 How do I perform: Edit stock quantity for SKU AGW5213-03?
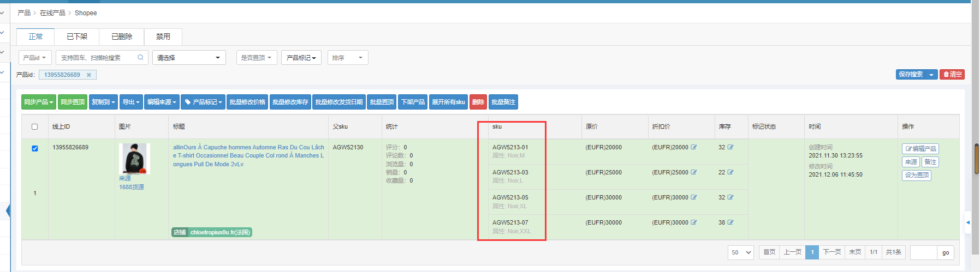click(730, 172)
